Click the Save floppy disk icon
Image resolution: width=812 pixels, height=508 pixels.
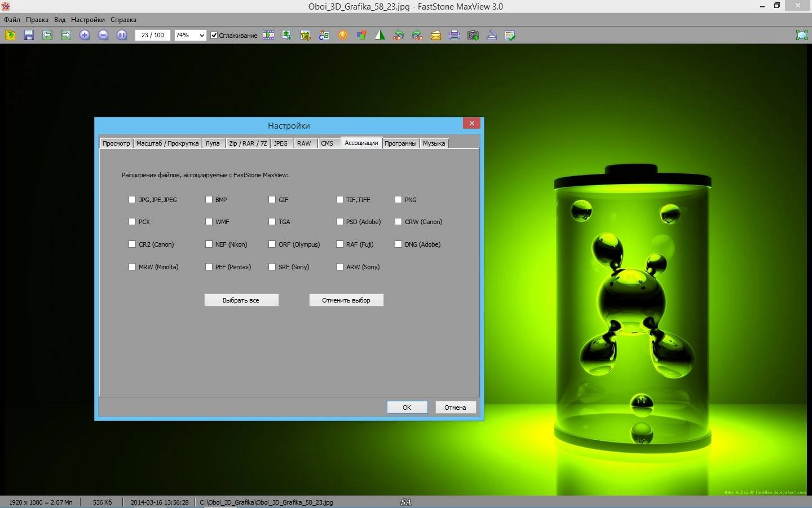coord(29,35)
